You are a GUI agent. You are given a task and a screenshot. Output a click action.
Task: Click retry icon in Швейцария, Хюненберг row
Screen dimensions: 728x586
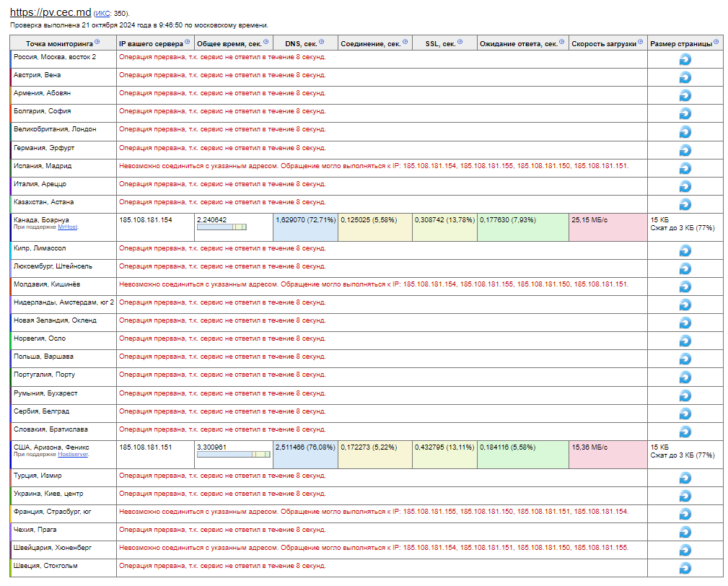685,551
